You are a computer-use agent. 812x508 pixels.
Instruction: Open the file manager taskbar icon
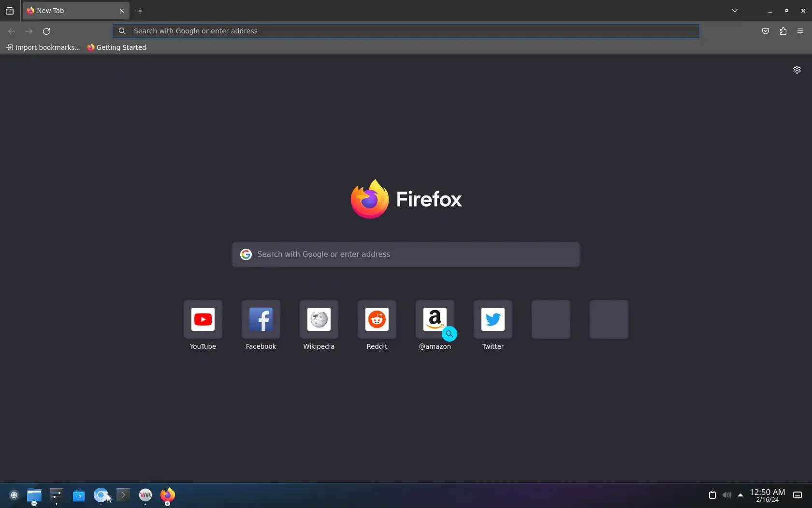click(x=34, y=495)
